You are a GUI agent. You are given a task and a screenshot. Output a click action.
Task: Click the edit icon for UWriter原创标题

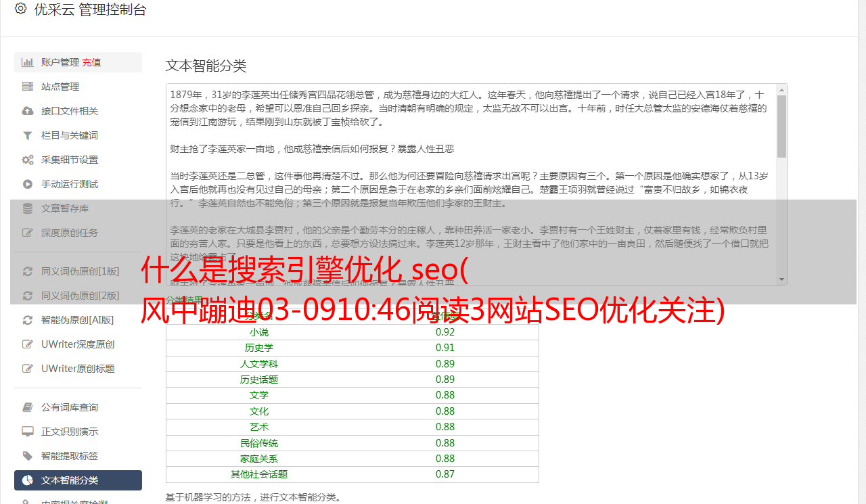point(28,369)
